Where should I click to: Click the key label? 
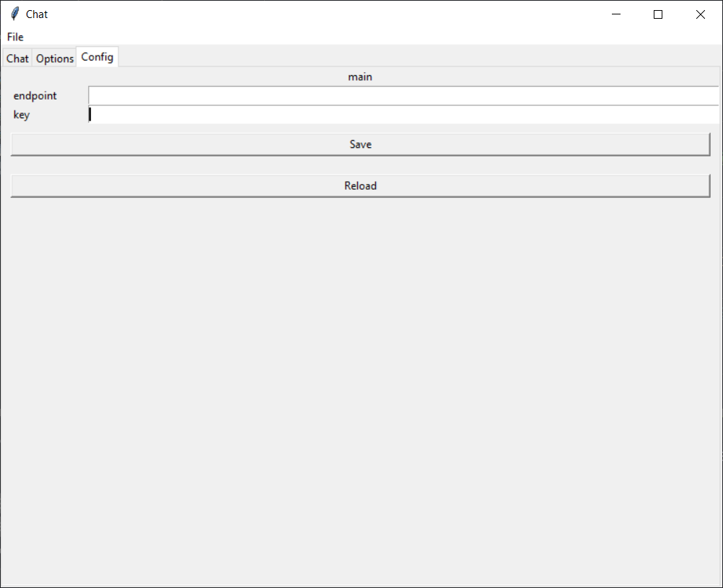[x=21, y=115]
